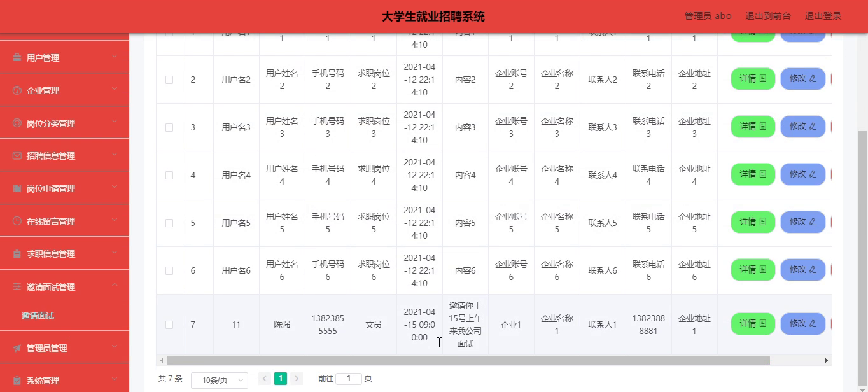868x392 pixels.
Task: Expand the 管理员管理 chevron
Action: (115, 347)
